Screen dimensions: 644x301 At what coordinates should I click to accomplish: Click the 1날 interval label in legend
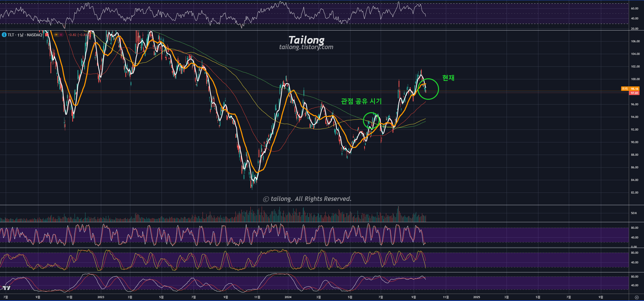point(20,35)
